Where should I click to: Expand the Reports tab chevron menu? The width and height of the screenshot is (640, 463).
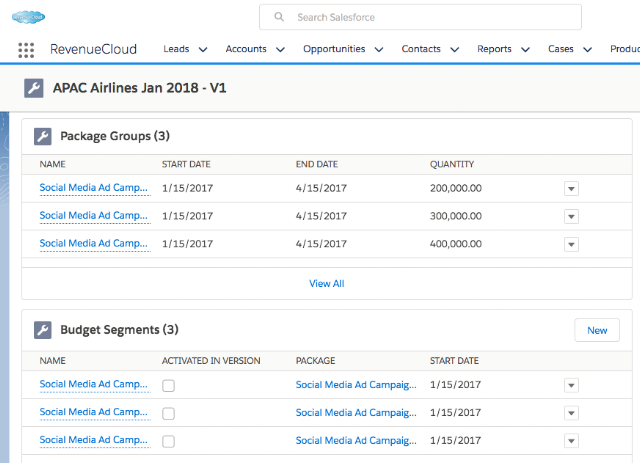click(526, 50)
